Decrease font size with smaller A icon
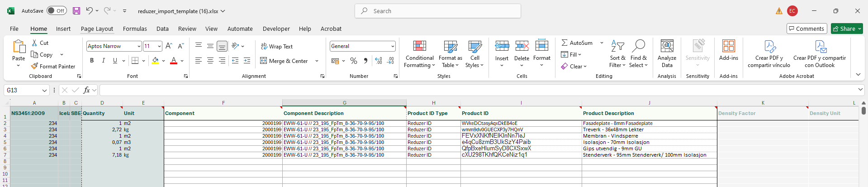The image size is (868, 187). [180, 46]
